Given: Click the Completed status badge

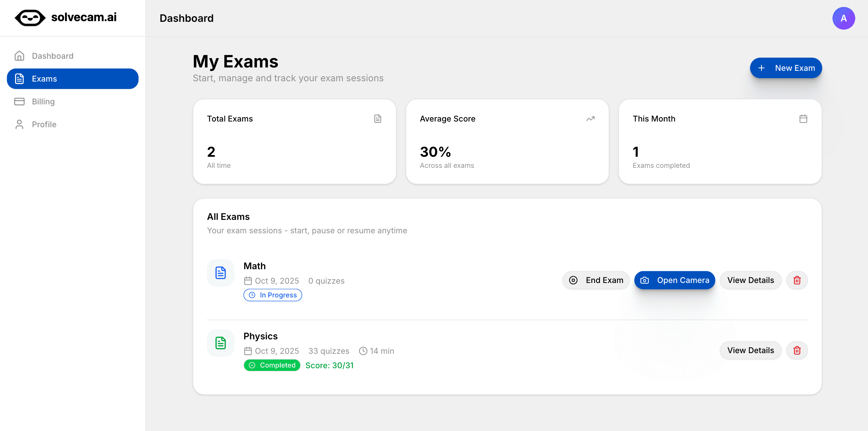Looking at the screenshot, I should point(272,365).
